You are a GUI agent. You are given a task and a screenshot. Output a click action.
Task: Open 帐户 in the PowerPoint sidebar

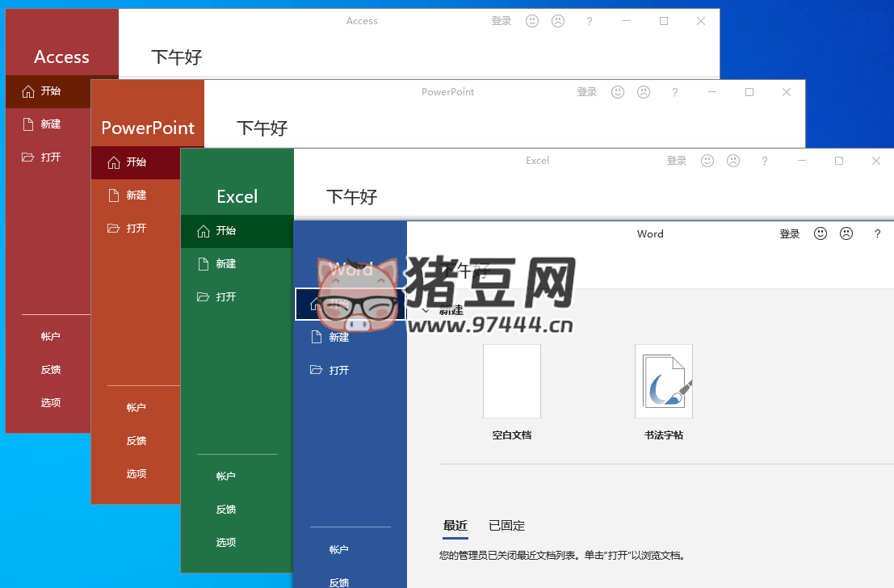coord(136,407)
